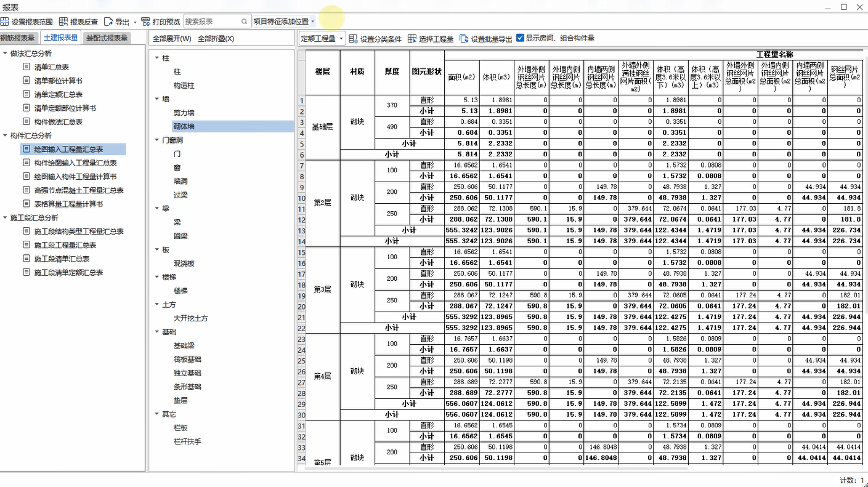Click report icon beside 清单汇总表
This screenshot has width=868, height=487.
26,67
